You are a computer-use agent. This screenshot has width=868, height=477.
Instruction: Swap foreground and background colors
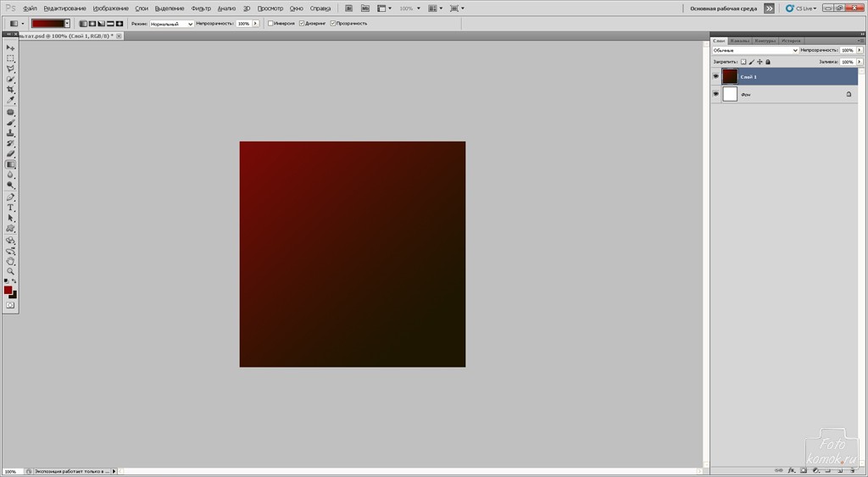[x=14, y=281]
